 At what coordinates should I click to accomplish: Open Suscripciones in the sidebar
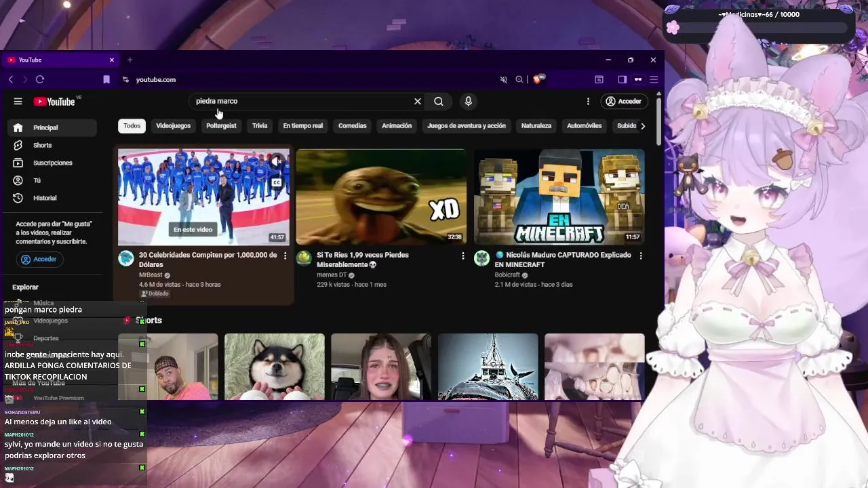click(x=53, y=163)
